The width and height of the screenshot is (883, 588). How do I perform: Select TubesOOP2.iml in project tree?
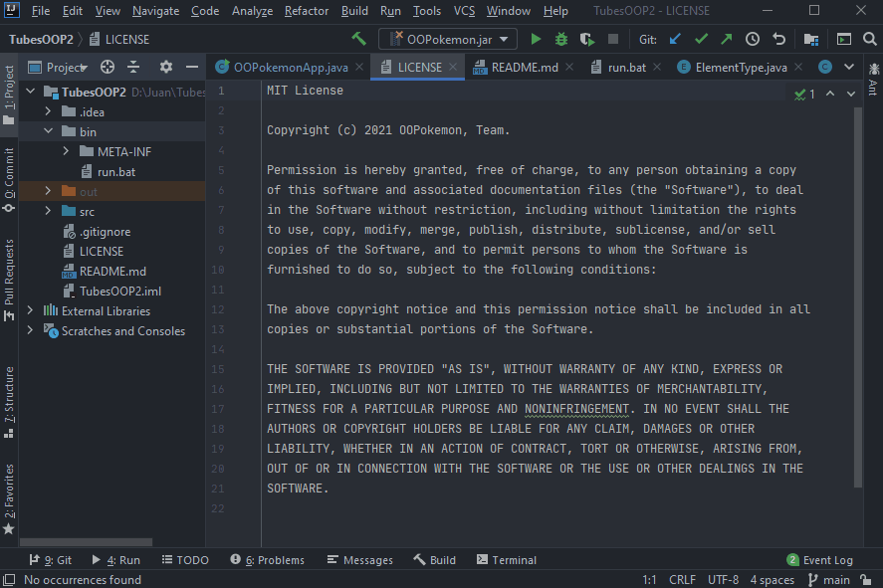pyautogui.click(x=119, y=291)
